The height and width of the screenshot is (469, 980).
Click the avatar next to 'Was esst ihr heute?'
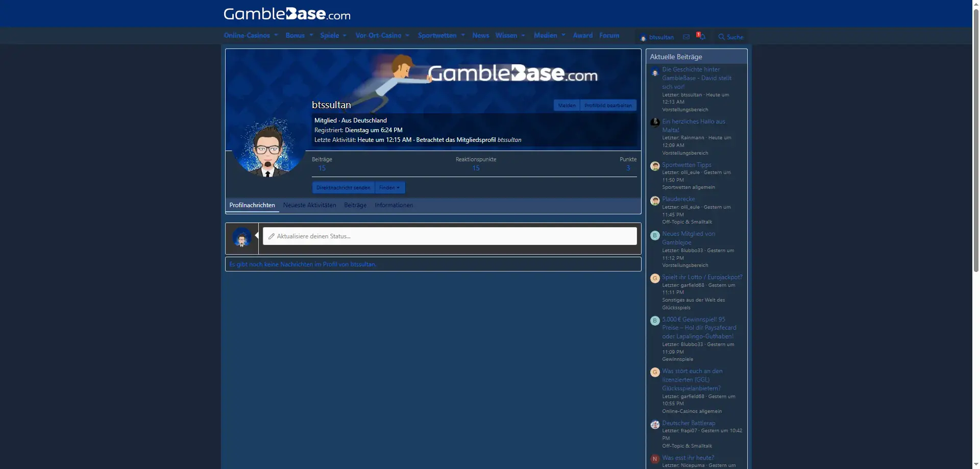pyautogui.click(x=655, y=459)
